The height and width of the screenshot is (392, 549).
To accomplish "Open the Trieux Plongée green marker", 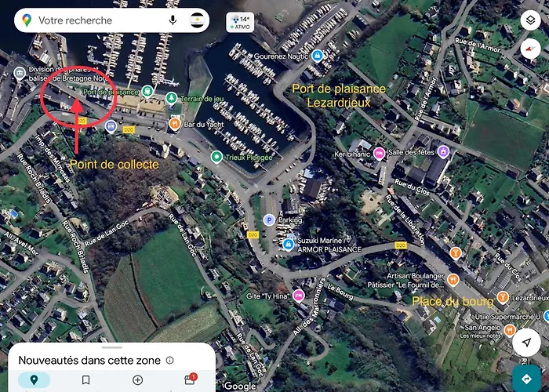I will [216, 157].
